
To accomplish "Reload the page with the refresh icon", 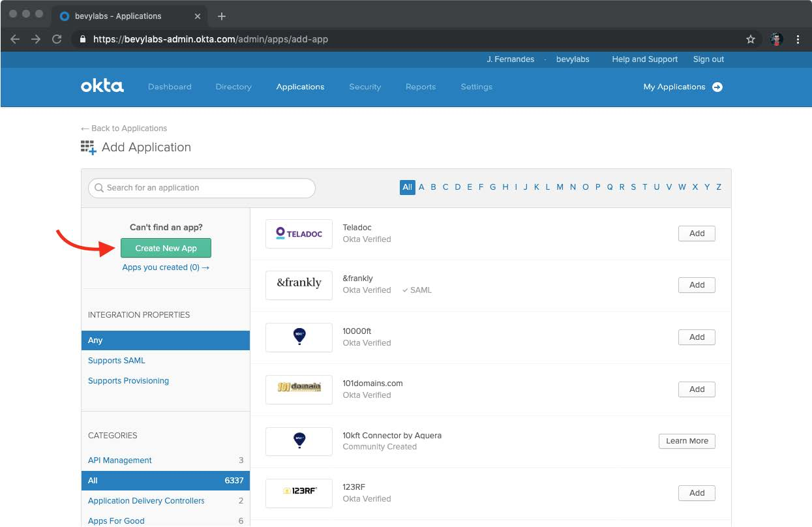I will [x=57, y=39].
